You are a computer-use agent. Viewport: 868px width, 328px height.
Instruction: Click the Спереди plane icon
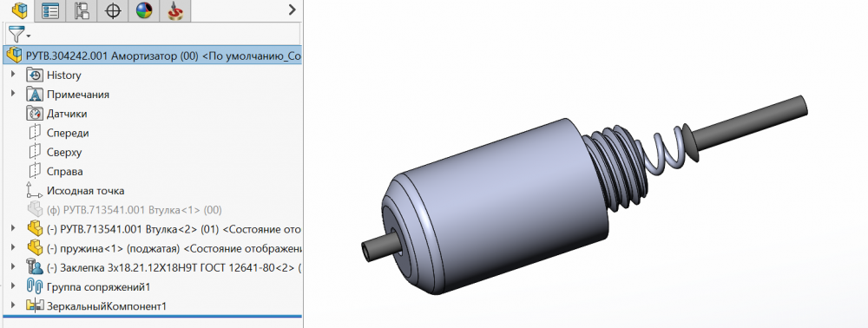tap(35, 134)
